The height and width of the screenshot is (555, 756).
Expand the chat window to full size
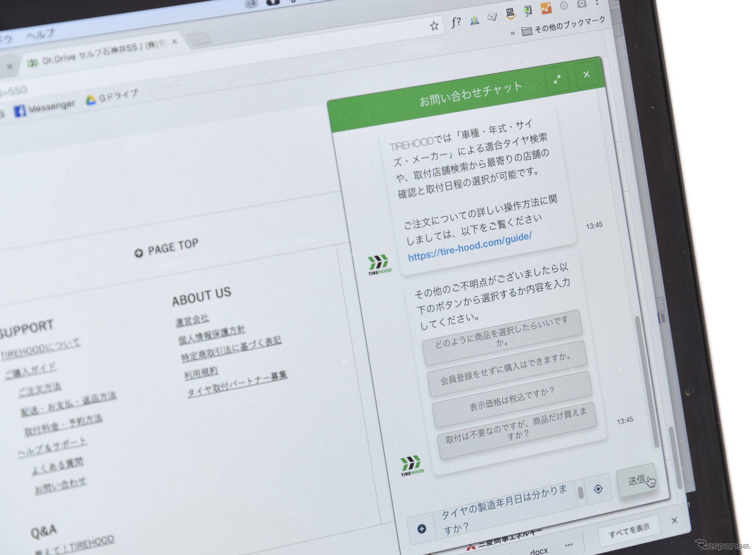(x=557, y=79)
